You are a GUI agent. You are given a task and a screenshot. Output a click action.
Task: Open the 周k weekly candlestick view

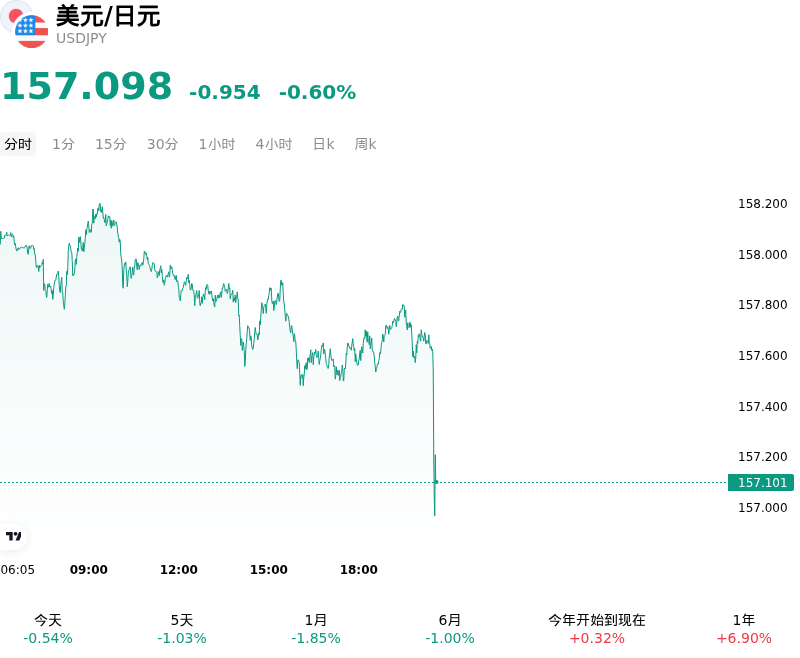click(x=365, y=144)
